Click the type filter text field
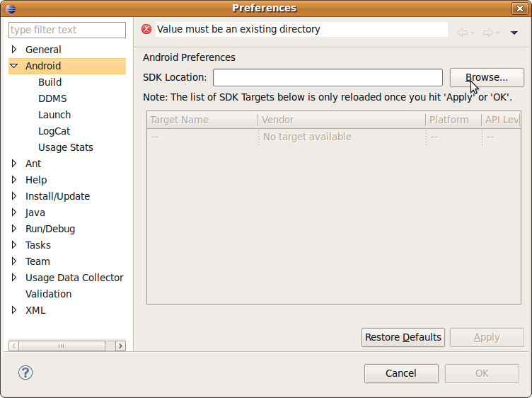Image resolution: width=532 pixels, height=398 pixels. [x=67, y=30]
